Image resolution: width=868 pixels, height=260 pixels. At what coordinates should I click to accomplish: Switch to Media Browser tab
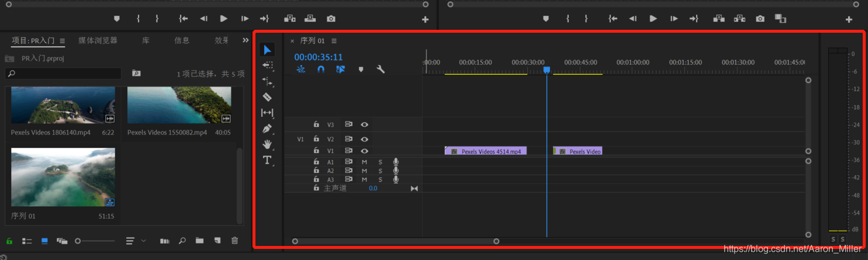pyautogui.click(x=98, y=40)
